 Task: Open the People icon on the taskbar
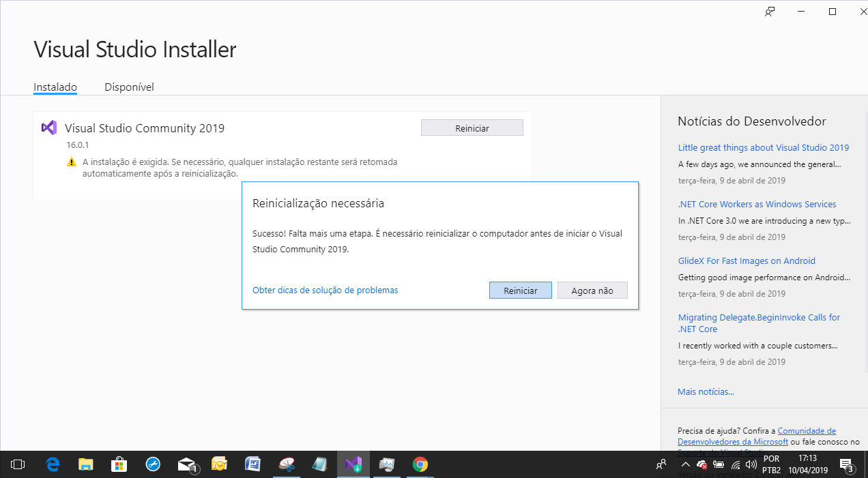[x=661, y=464]
